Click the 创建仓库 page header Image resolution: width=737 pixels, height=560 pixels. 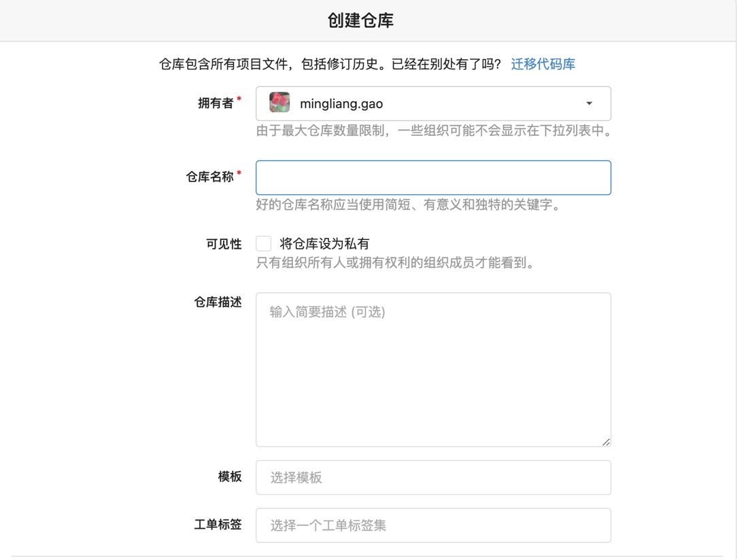(x=360, y=20)
